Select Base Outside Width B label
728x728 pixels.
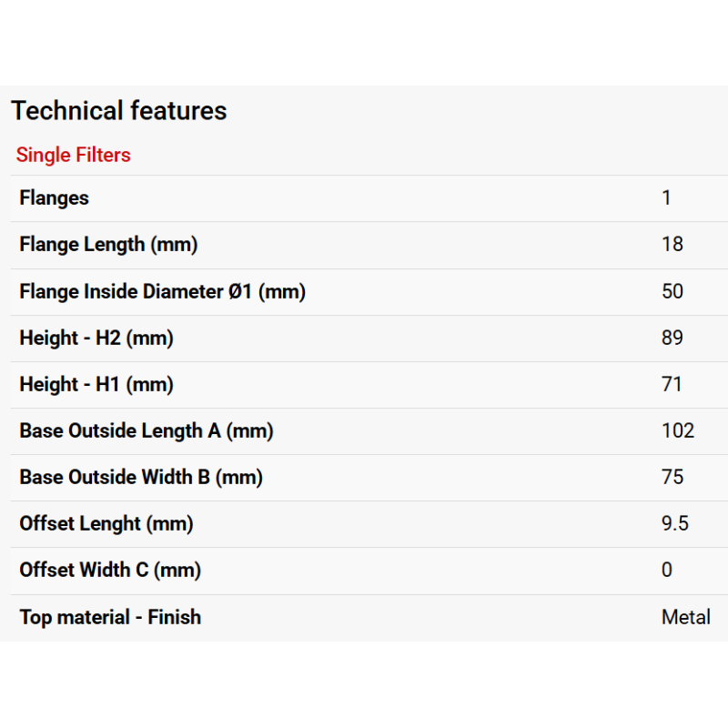click(x=141, y=477)
